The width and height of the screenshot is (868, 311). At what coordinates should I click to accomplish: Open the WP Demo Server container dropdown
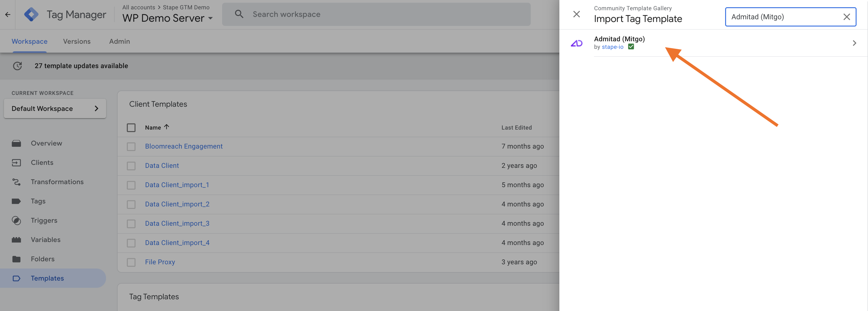(168, 18)
